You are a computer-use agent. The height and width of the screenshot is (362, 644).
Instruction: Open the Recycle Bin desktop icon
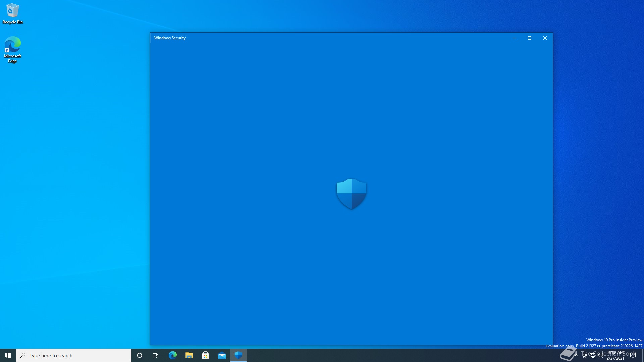(12, 13)
